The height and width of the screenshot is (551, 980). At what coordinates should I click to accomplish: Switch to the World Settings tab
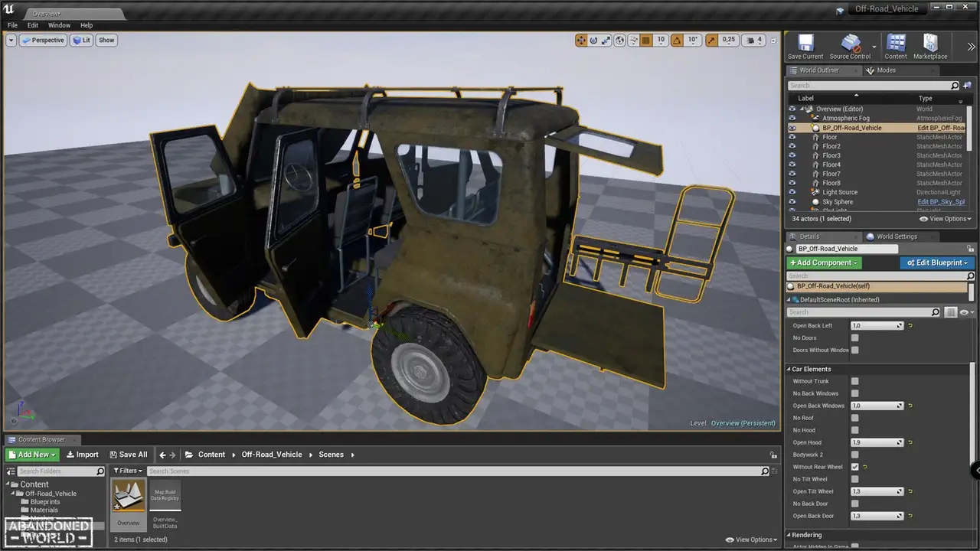[896, 236]
